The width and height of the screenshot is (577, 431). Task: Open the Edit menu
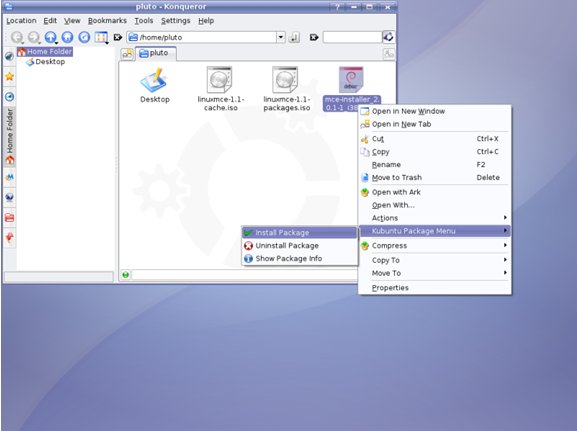coord(50,21)
